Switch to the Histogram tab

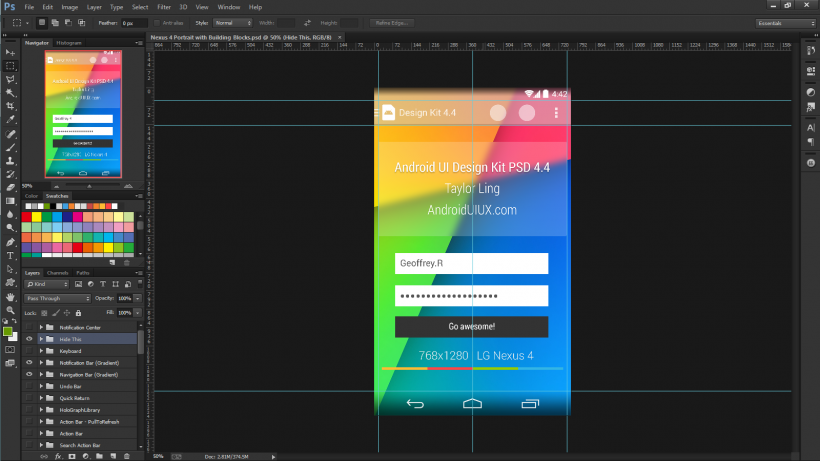[x=69, y=43]
